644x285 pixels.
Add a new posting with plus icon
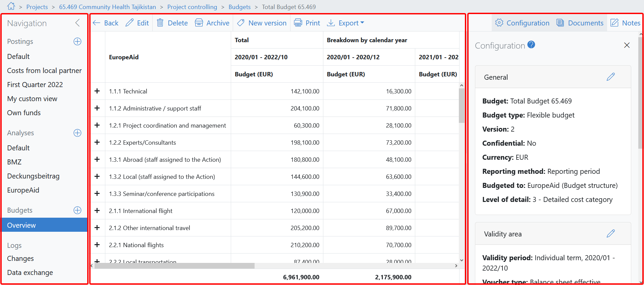[77, 42]
